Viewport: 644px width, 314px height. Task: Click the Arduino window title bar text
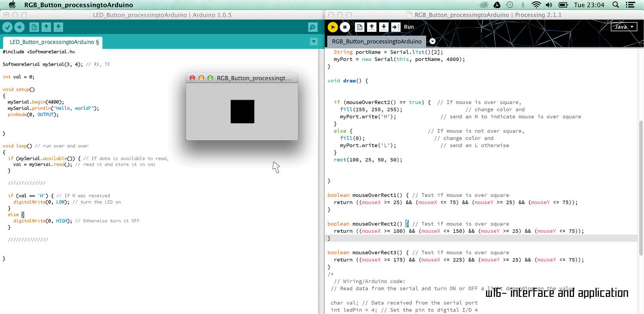(162, 15)
